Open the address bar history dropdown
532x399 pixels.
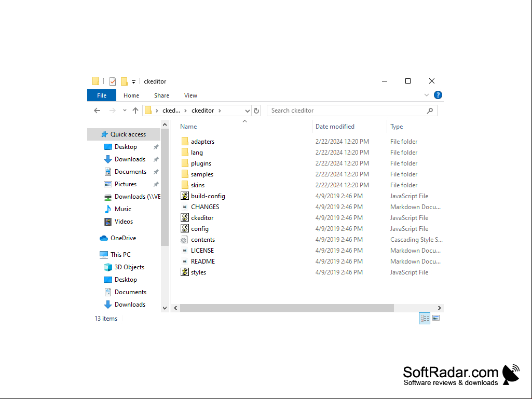click(x=248, y=111)
